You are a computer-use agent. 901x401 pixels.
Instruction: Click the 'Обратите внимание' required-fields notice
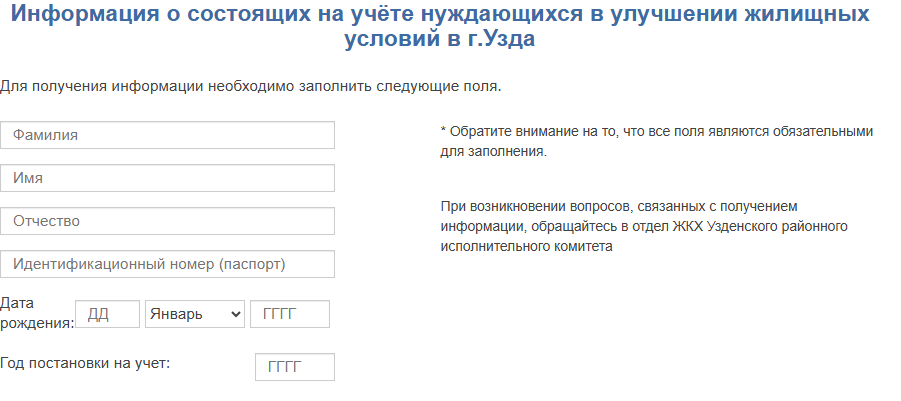click(660, 131)
